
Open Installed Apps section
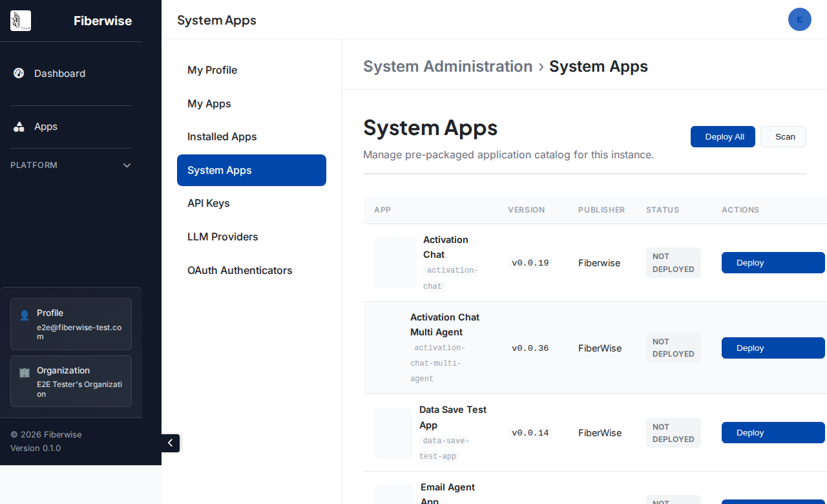tap(222, 136)
